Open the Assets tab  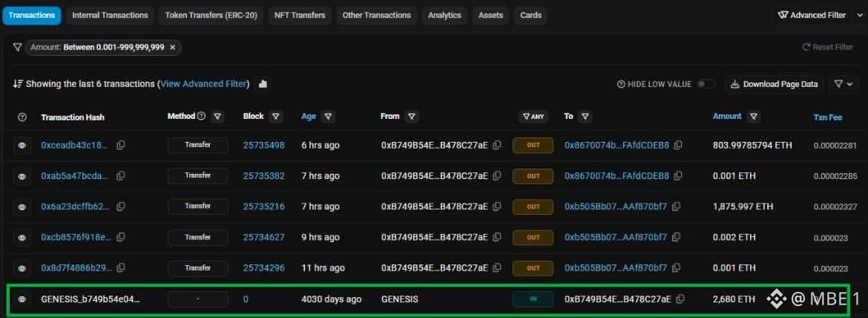(490, 15)
